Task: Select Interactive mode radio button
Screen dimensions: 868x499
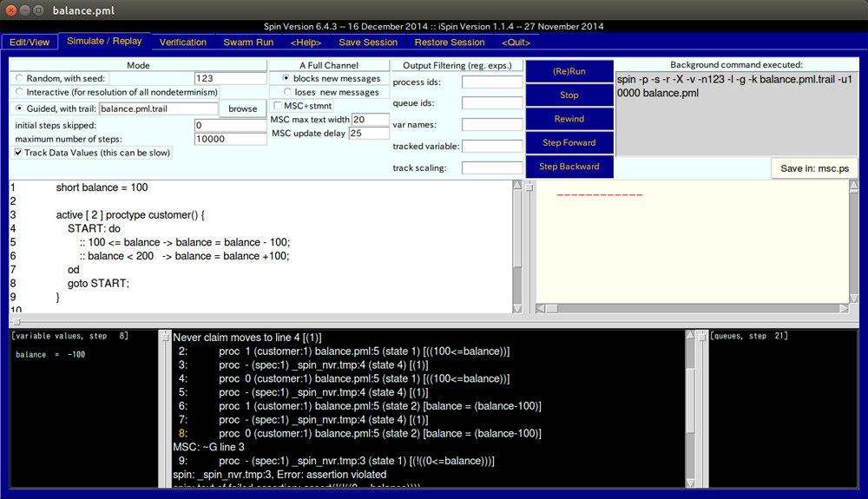Action: coord(20,92)
